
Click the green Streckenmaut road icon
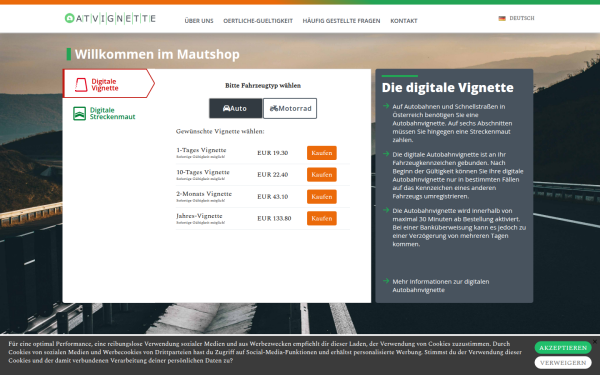(80, 113)
